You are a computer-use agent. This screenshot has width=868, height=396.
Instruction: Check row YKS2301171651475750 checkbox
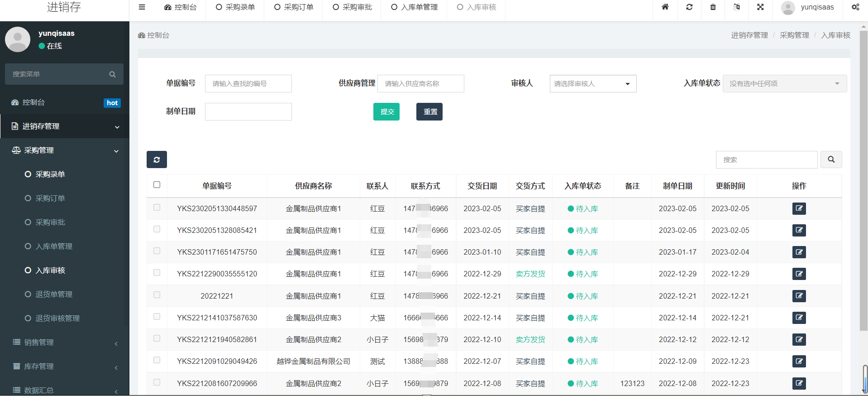click(157, 251)
